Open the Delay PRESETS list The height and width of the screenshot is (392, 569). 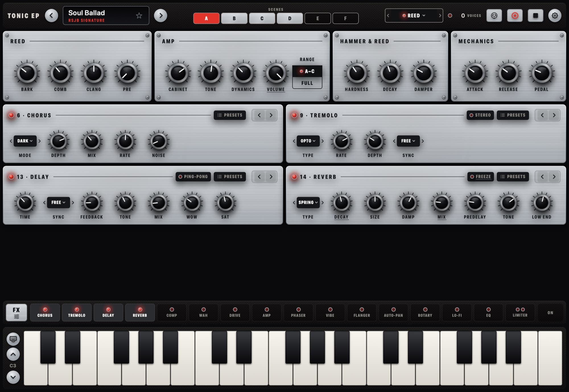230,177
